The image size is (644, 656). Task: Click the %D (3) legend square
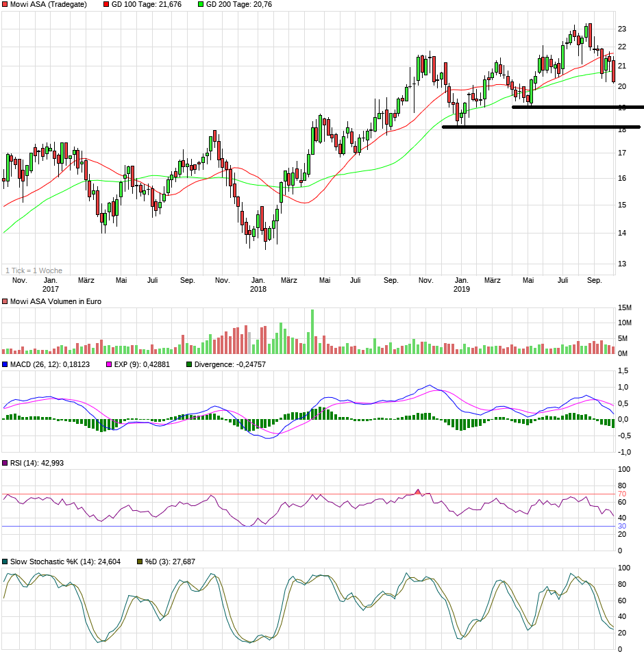140,562
